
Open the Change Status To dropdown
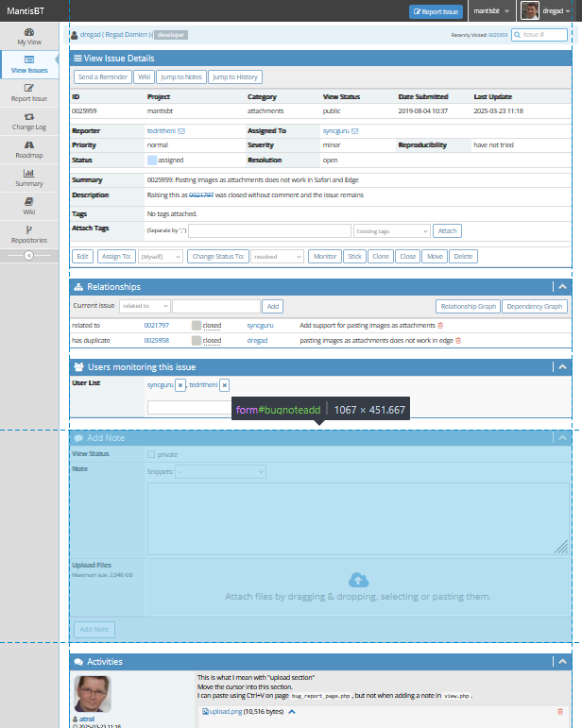[x=278, y=256]
